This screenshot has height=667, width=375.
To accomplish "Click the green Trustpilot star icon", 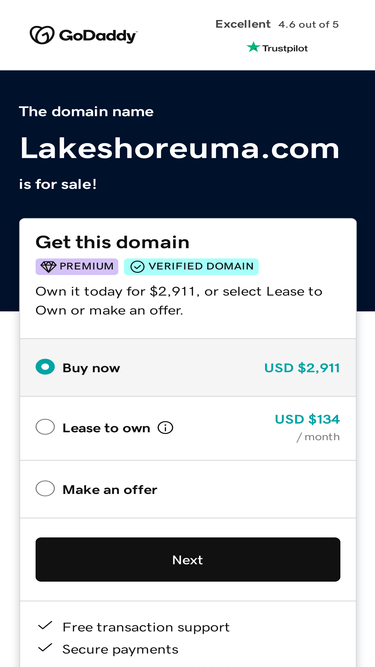I will coord(253,47).
